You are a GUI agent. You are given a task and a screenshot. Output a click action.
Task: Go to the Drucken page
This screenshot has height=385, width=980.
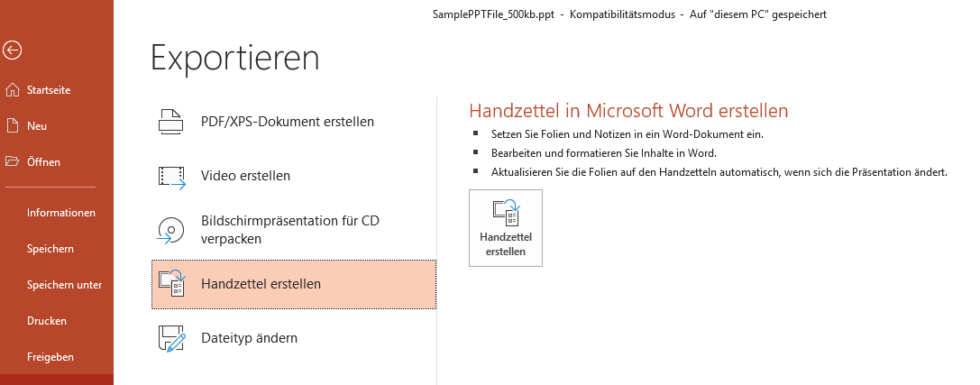(47, 321)
